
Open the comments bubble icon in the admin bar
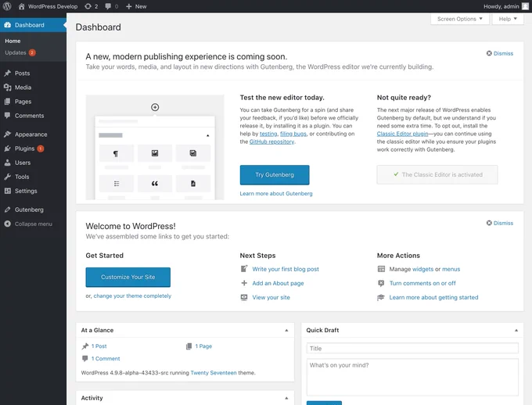click(108, 6)
